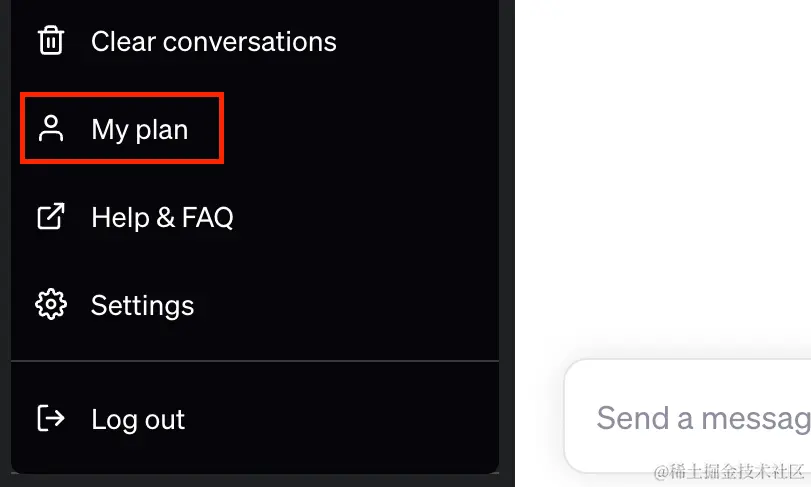The width and height of the screenshot is (811, 487).
Task: Click the watermark text below message box
Action: point(729,471)
